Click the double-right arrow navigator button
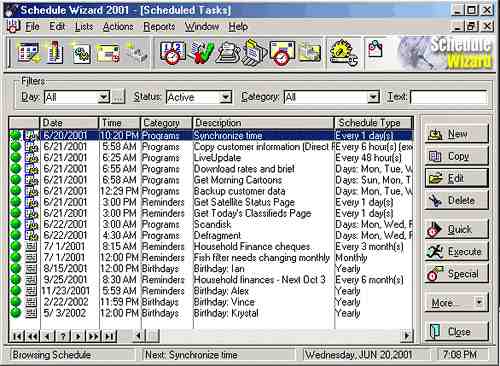This screenshot has width=500, height=366. 93,336
